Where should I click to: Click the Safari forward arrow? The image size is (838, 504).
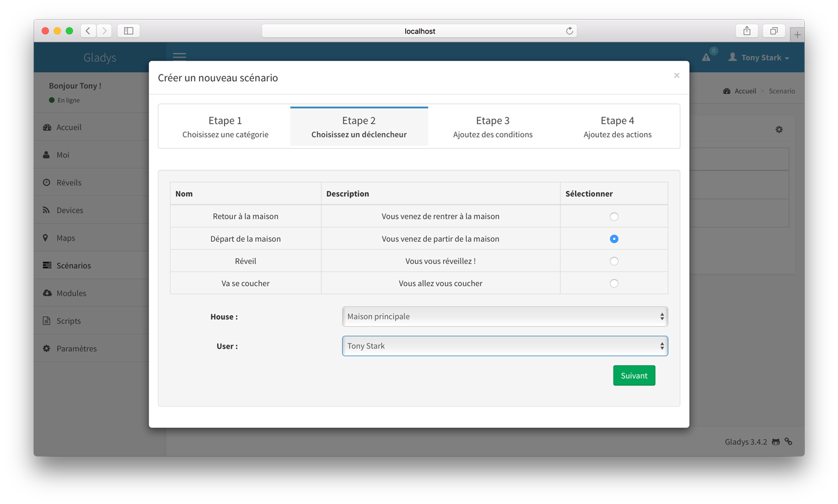click(x=104, y=31)
